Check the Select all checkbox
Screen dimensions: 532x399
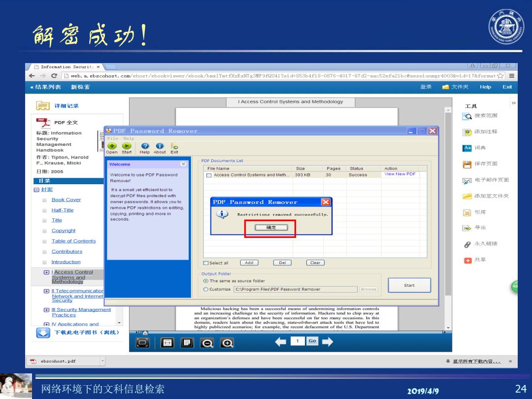[205, 263]
